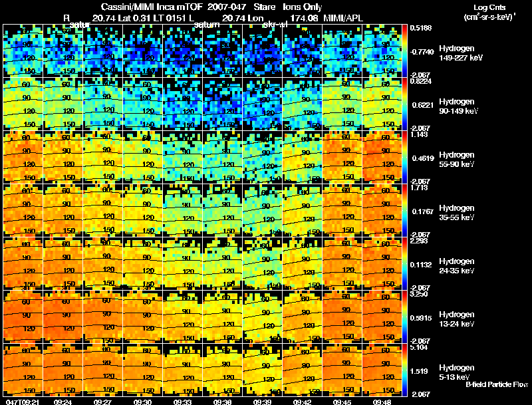Click the 'Log Cnts' colorbar heading

[489, 7]
